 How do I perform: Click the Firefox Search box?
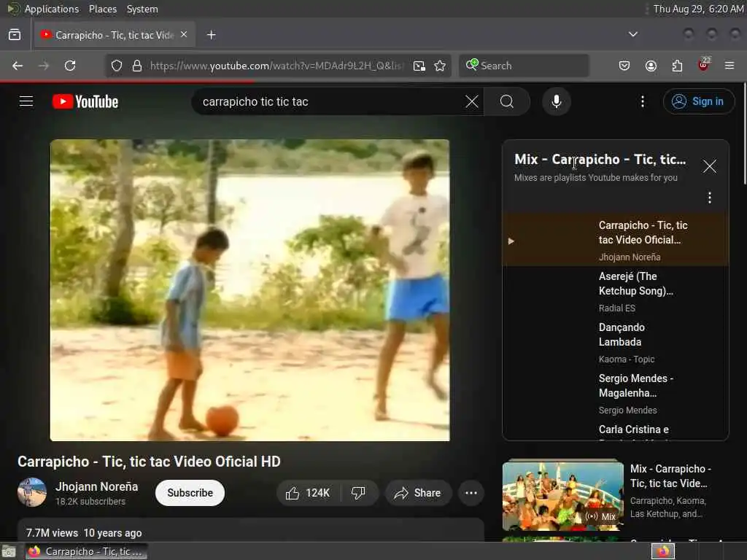(x=524, y=66)
